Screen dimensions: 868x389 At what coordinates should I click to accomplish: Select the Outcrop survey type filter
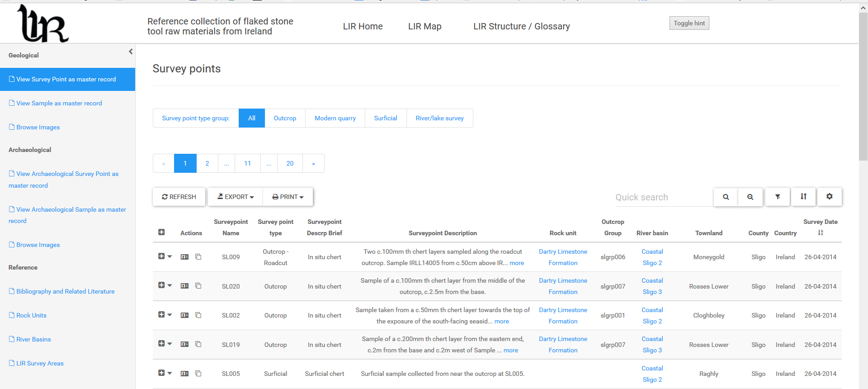285,118
